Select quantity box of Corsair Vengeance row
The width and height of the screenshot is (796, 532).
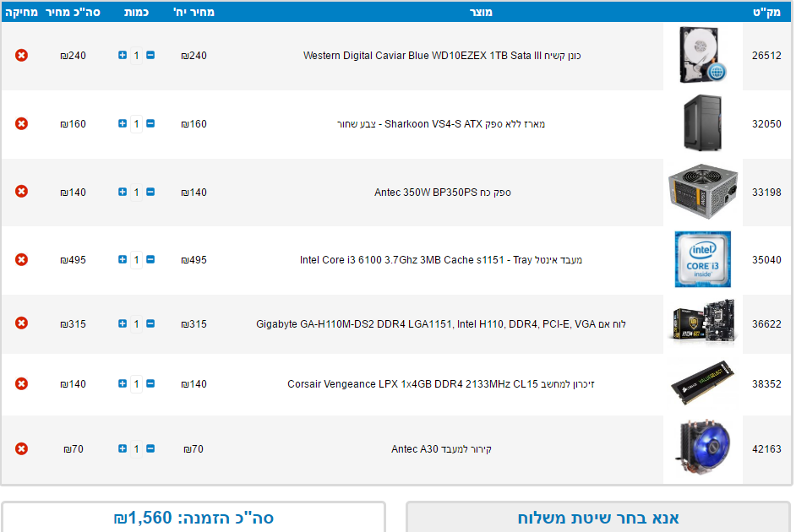136,384
